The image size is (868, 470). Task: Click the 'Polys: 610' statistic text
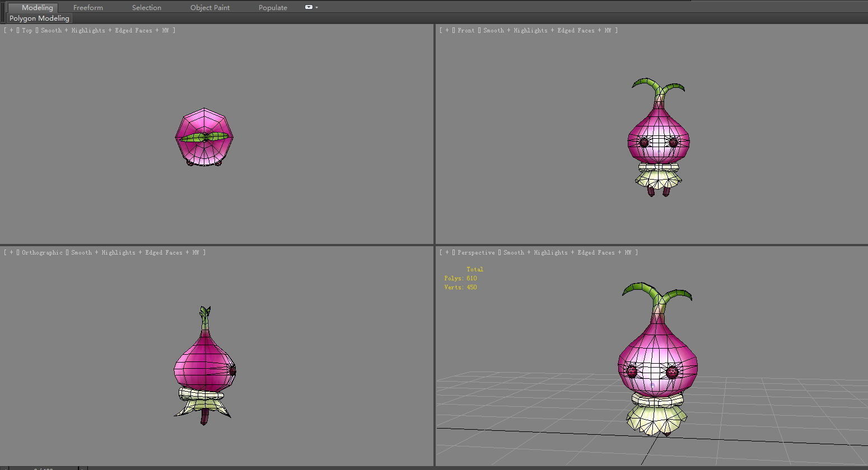(460, 278)
